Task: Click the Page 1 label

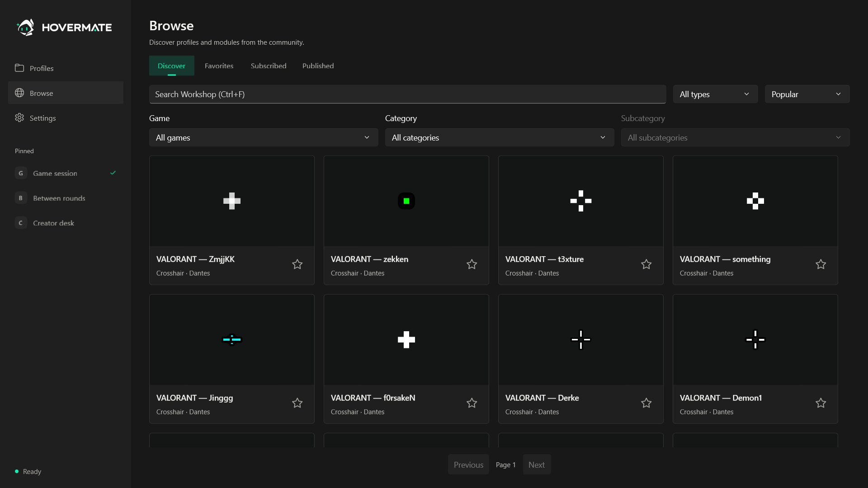Action: click(505, 465)
